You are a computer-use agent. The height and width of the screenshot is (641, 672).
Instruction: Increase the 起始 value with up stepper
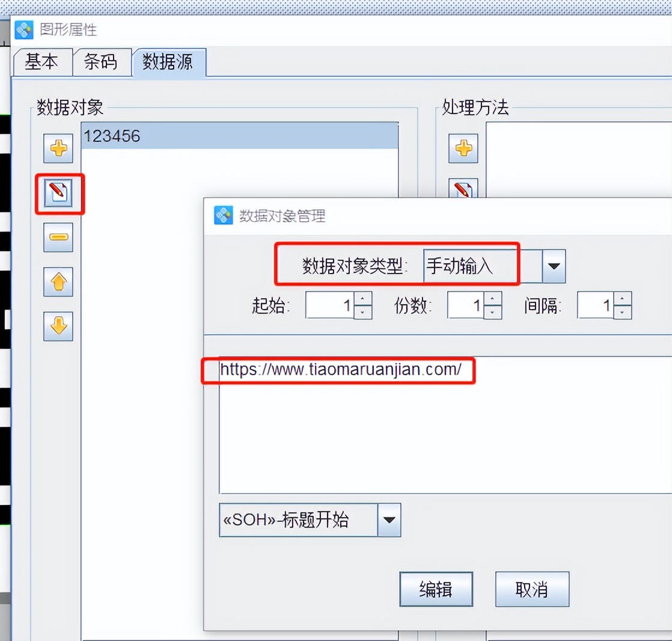pyautogui.click(x=363, y=298)
